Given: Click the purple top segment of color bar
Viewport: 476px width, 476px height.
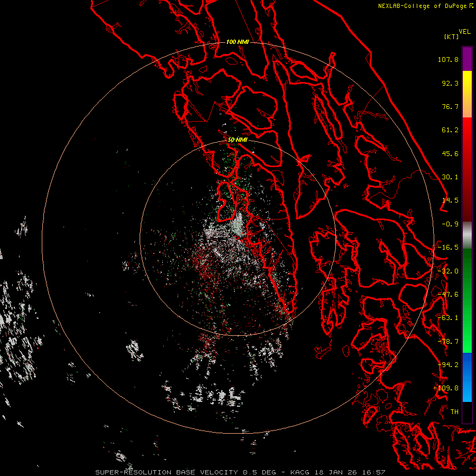Looking at the screenshot, I should coord(467,59).
